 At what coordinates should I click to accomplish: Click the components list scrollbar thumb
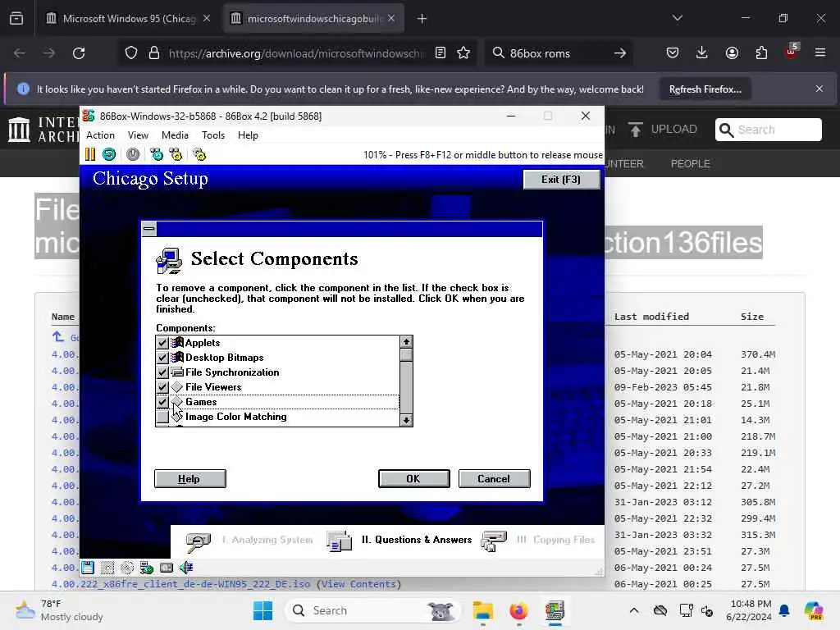click(x=406, y=354)
